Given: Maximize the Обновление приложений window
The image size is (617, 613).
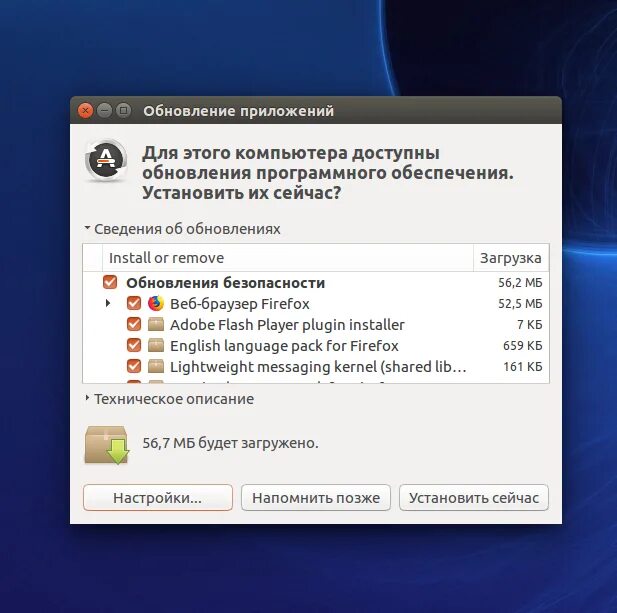Looking at the screenshot, I should (x=123, y=111).
